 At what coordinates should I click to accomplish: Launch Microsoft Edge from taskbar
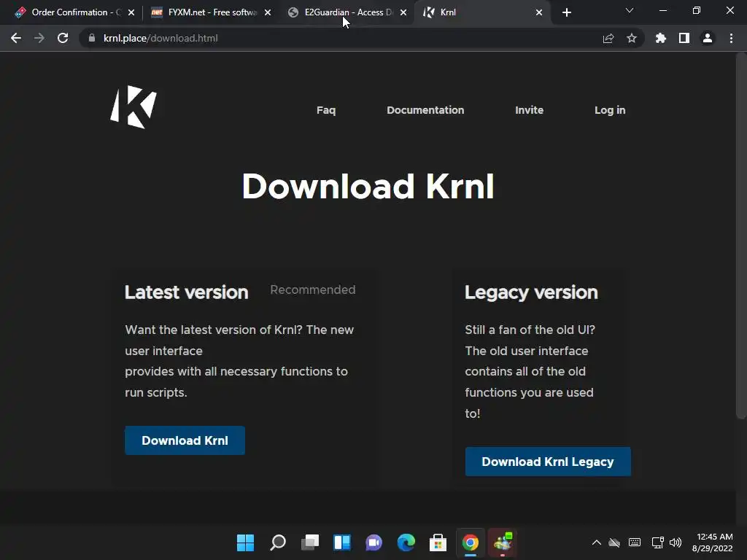(406, 542)
